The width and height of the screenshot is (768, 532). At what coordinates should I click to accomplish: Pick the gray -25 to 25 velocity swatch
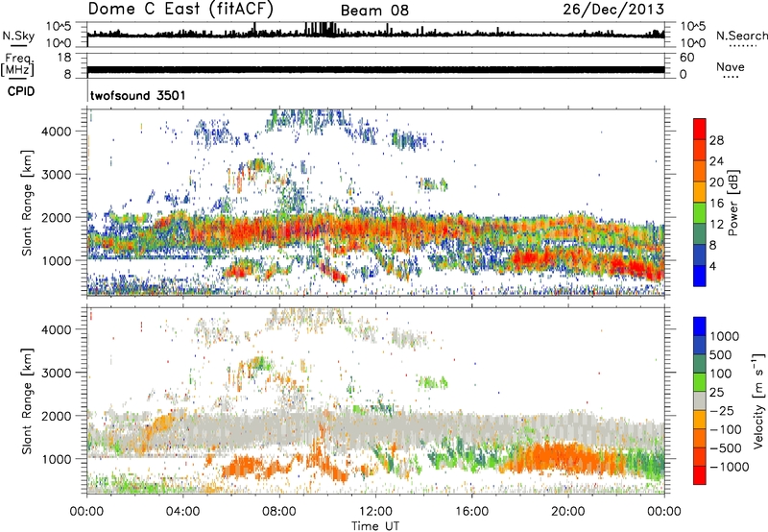(x=700, y=400)
